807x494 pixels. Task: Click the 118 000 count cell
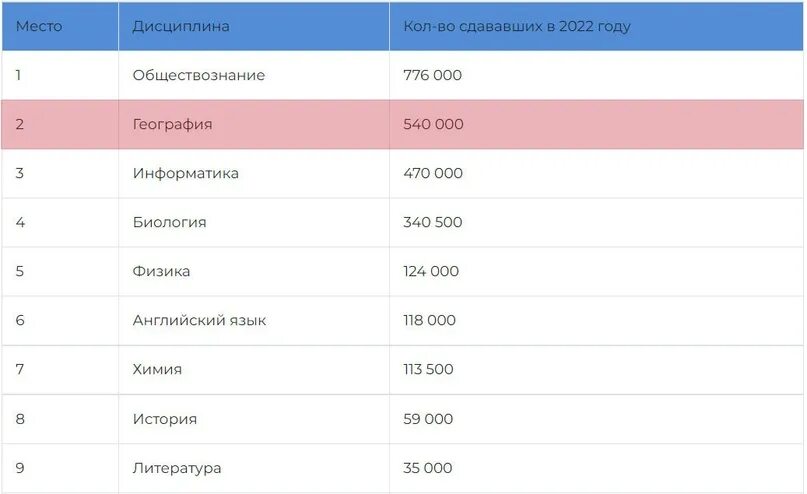pos(597,321)
